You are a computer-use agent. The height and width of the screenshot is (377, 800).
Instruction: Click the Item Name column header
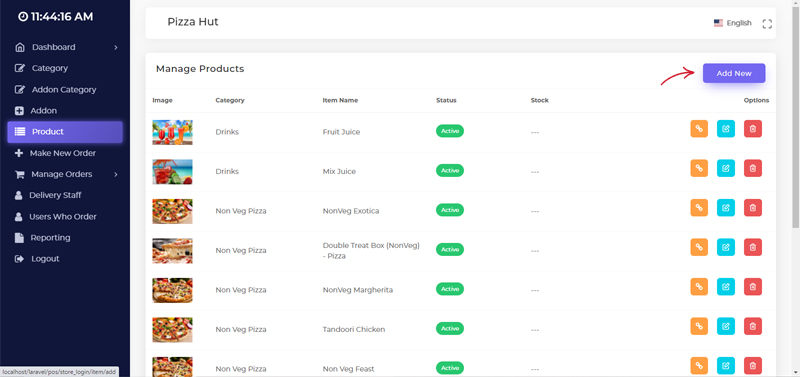pos(340,100)
